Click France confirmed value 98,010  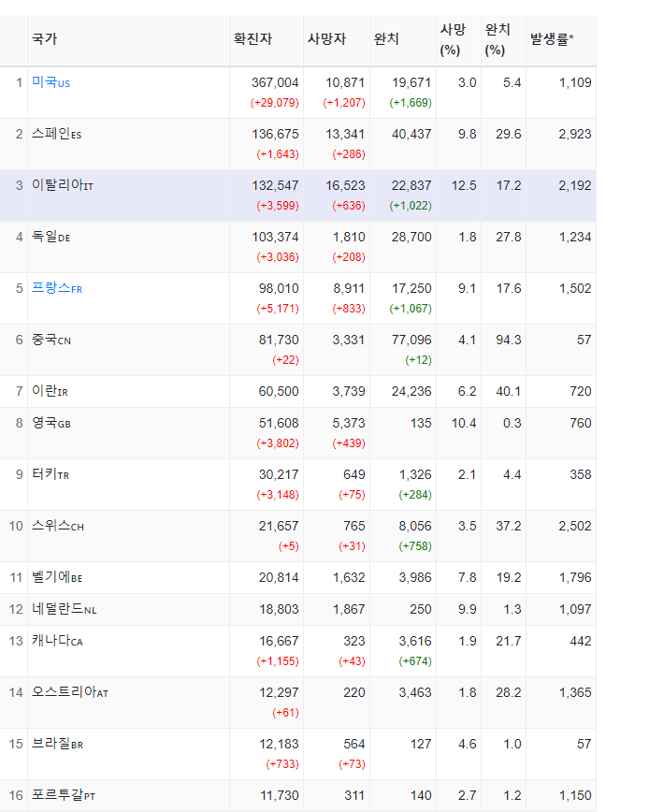(279, 288)
